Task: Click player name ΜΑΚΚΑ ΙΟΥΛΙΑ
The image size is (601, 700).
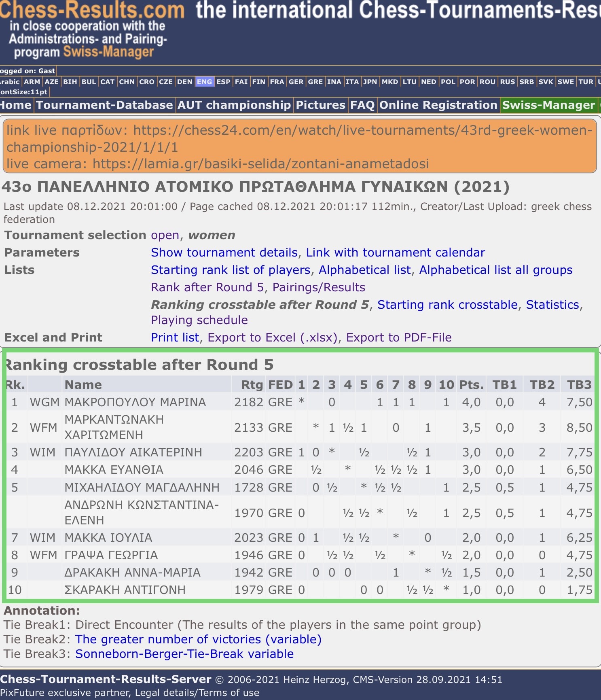Action: pyautogui.click(x=108, y=538)
